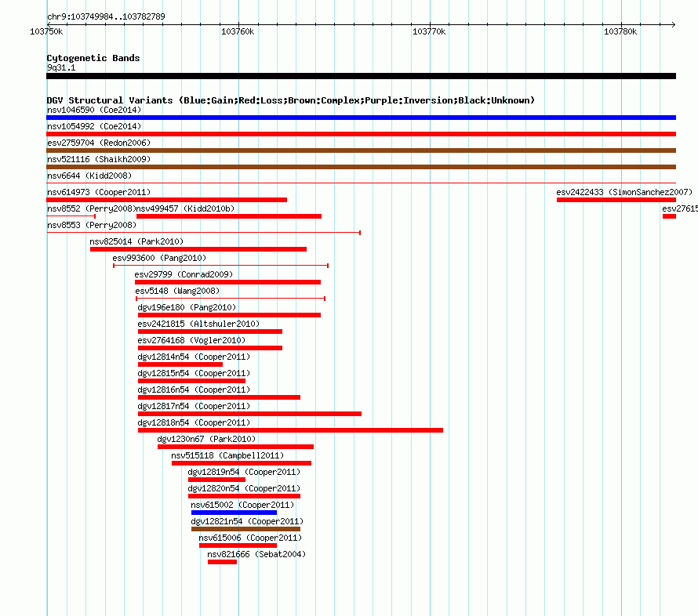Click the 103760k ruler tick label
Viewport: 698px width, 616px height.
(x=238, y=31)
